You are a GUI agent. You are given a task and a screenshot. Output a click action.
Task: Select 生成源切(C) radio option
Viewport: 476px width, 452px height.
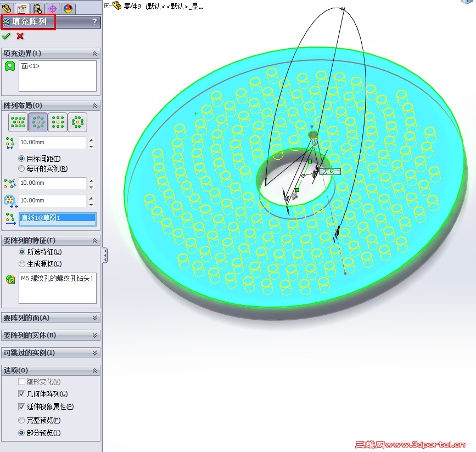pos(22,264)
